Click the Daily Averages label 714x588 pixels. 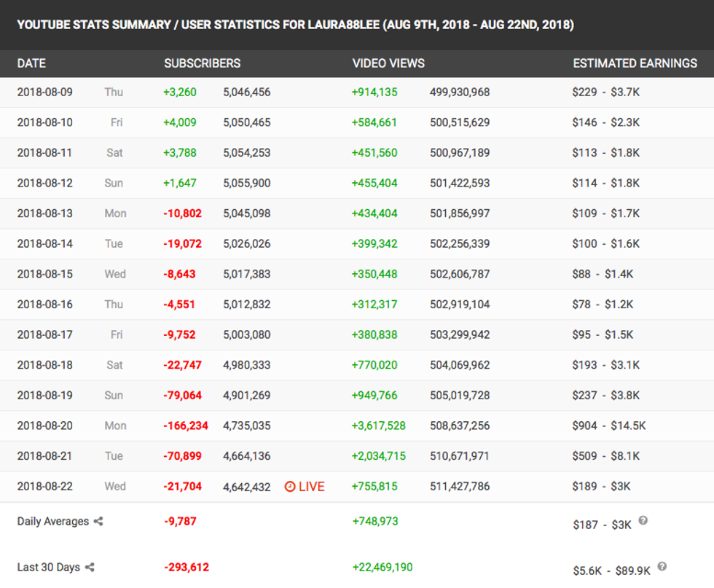[x=53, y=522]
